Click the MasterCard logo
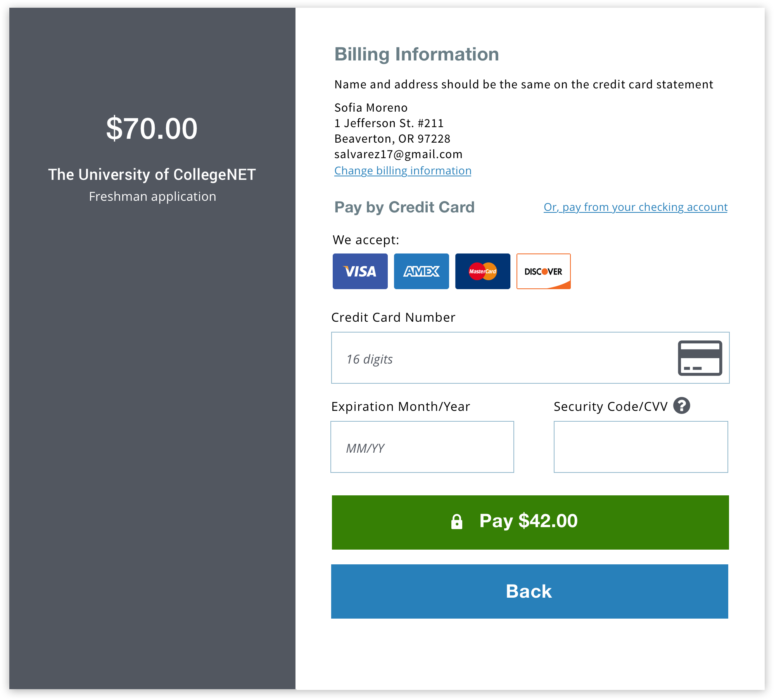Screen dimensions: 774x700 tap(482, 271)
